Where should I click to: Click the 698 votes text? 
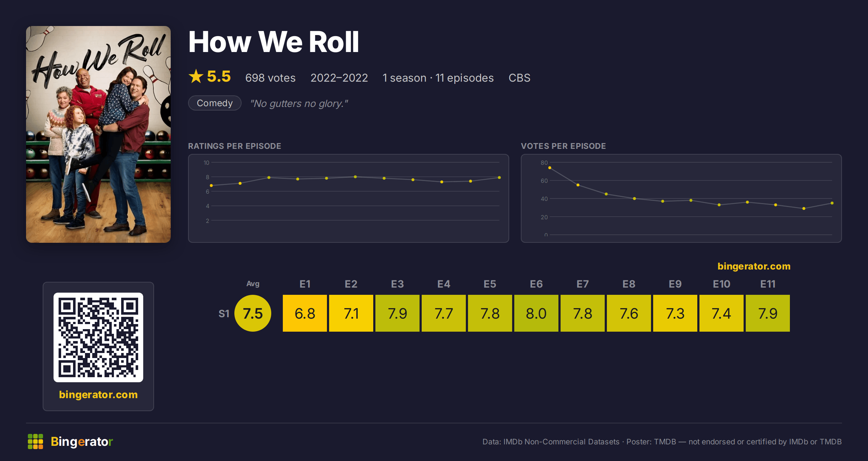point(271,78)
